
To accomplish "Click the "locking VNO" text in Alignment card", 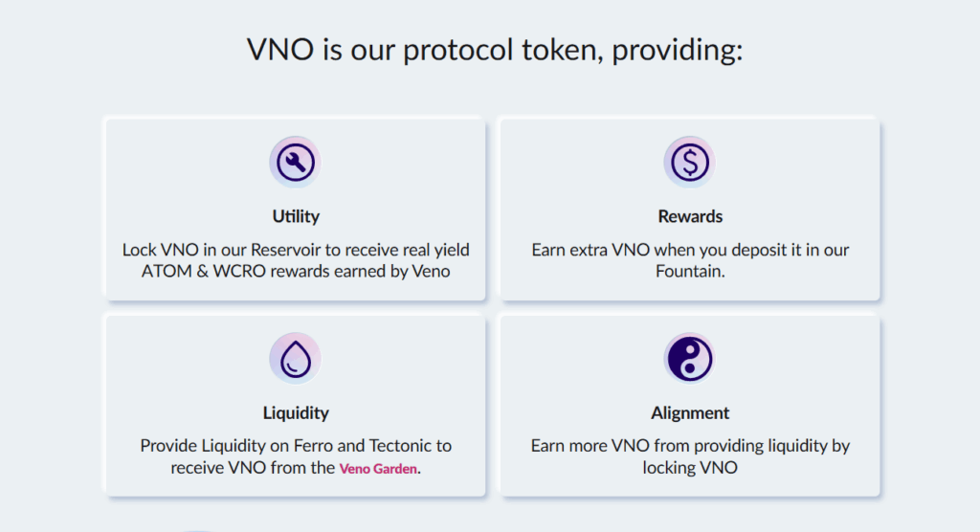I will tap(690, 468).
